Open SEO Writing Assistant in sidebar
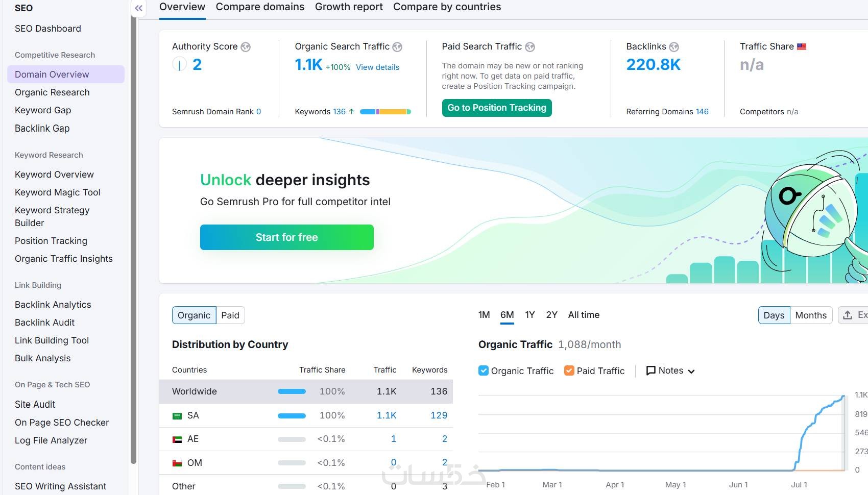 61,486
